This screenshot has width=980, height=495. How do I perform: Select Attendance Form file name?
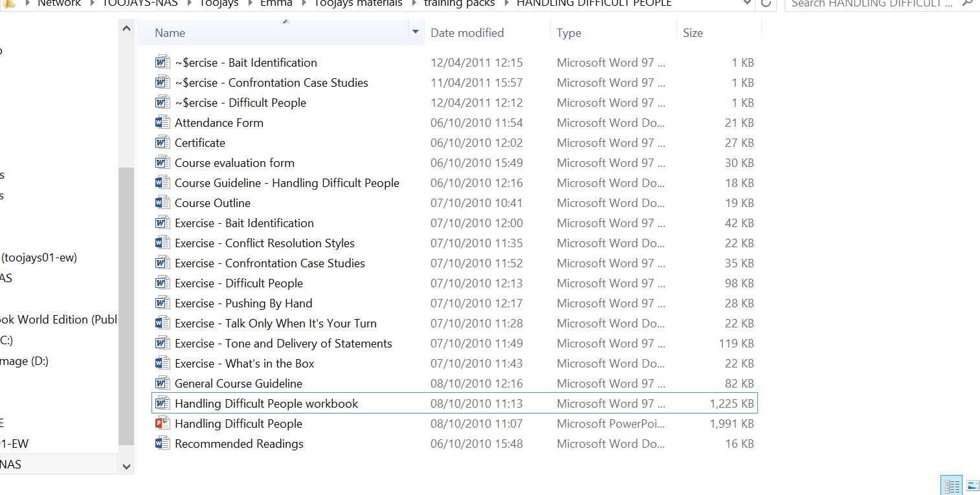pos(219,122)
